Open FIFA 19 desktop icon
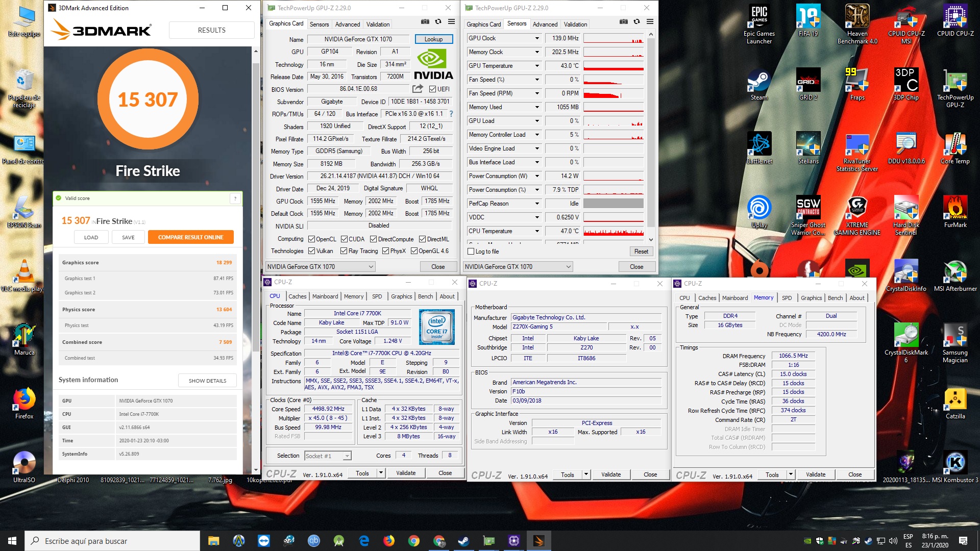Image resolution: width=980 pixels, height=551 pixels. pos(808,21)
